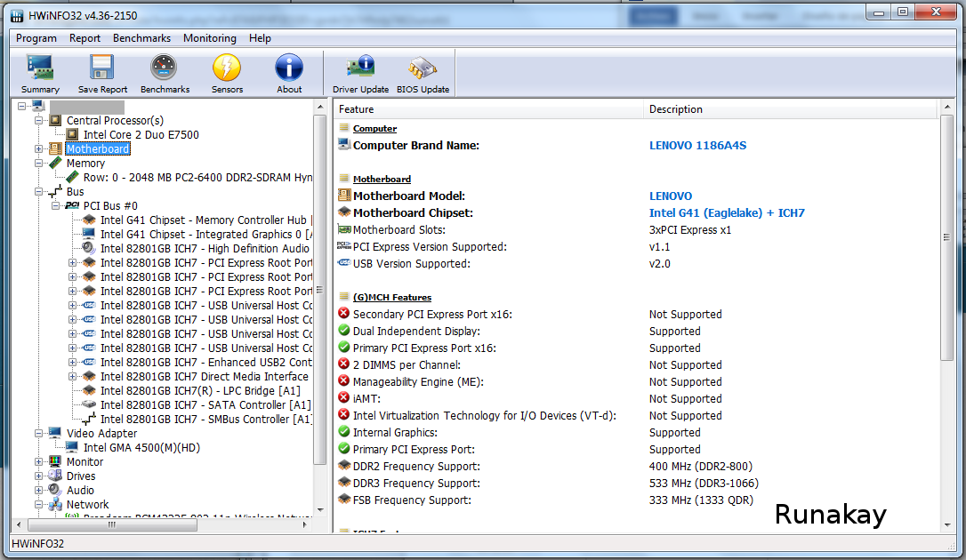Click Intel G41 (Eaglelake) + ICH7 value

pyautogui.click(x=727, y=213)
